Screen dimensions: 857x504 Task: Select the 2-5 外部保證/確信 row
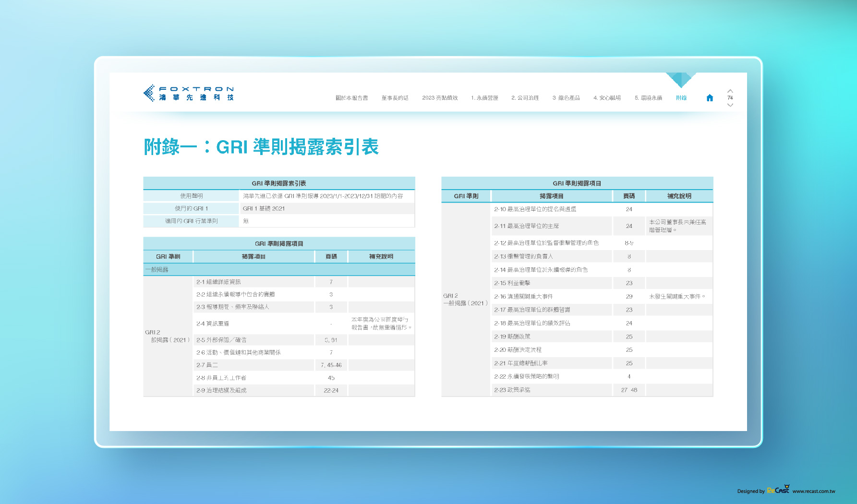(303, 340)
